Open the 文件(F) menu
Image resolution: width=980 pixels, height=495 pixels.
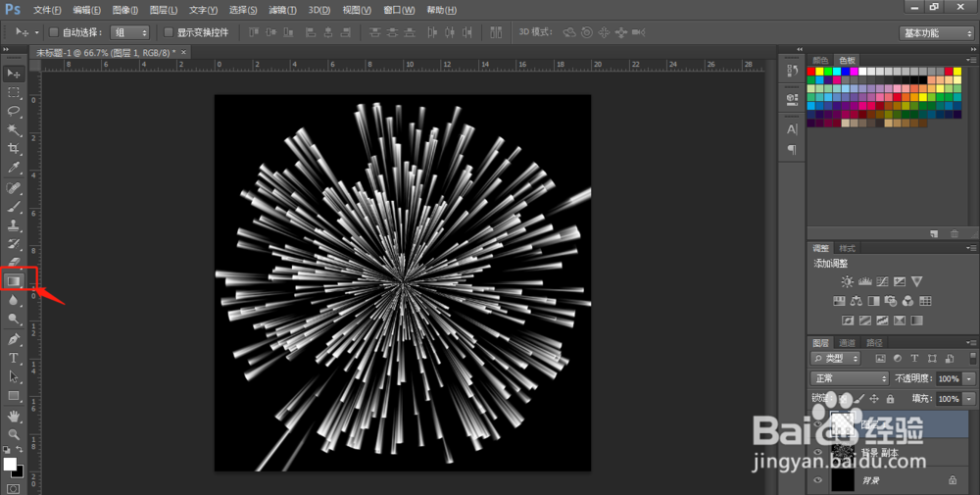coord(47,10)
